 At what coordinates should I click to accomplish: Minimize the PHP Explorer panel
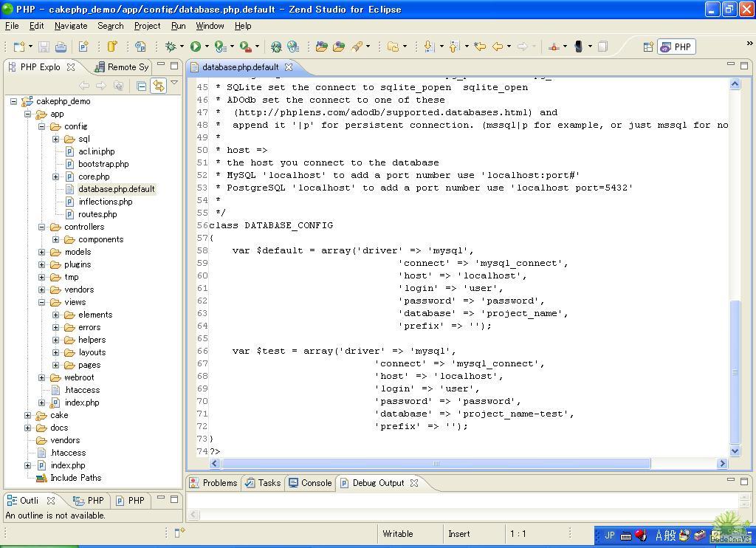(161, 65)
